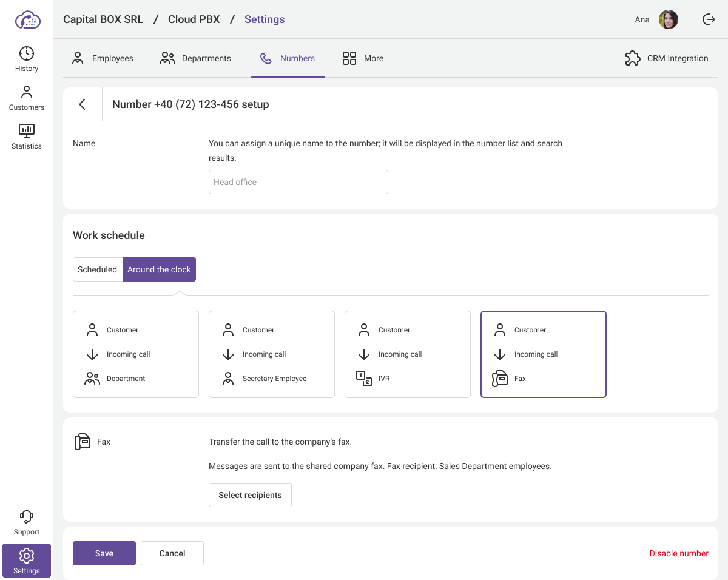Click the Settings gear icon in sidebar
The height and width of the screenshot is (580, 728).
pyautogui.click(x=27, y=556)
